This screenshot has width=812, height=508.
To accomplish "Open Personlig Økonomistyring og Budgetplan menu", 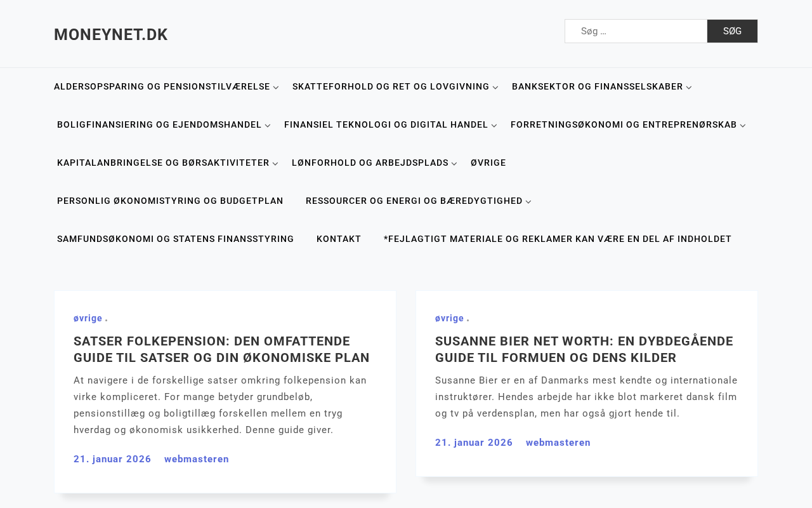I will point(170,201).
